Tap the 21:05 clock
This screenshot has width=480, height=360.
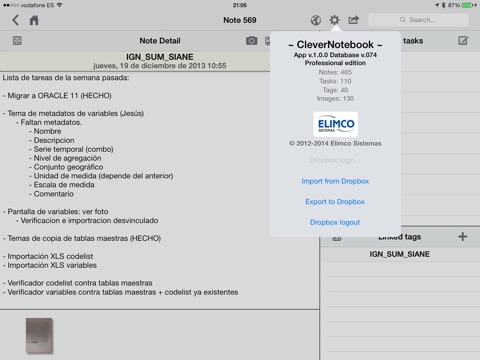point(240,5)
